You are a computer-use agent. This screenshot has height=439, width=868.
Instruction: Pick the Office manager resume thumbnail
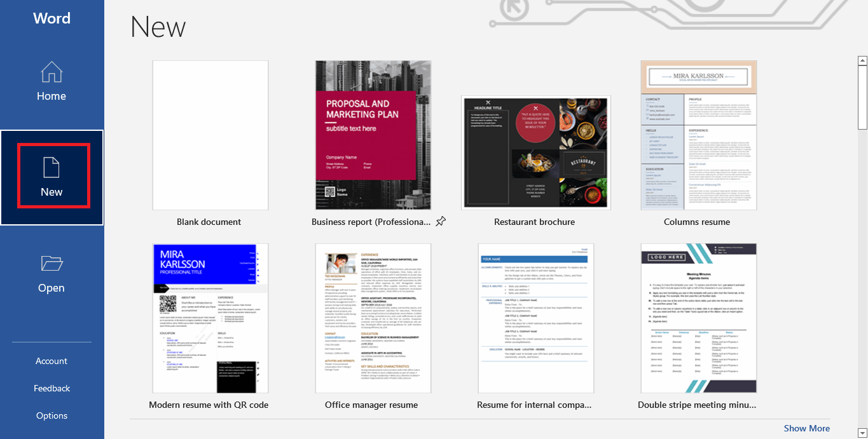373,318
